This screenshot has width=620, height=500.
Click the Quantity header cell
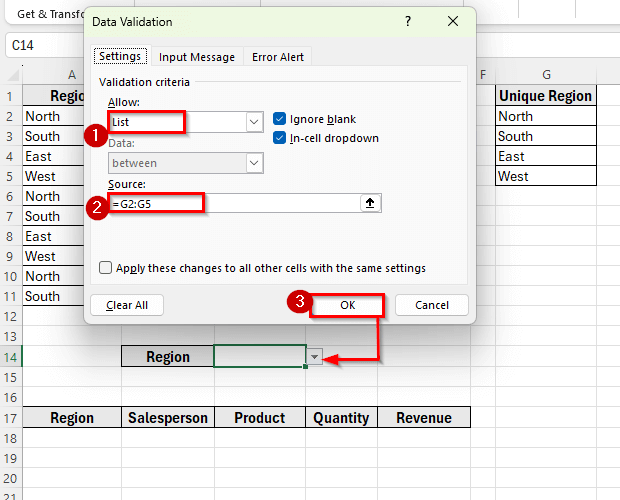pyautogui.click(x=341, y=418)
